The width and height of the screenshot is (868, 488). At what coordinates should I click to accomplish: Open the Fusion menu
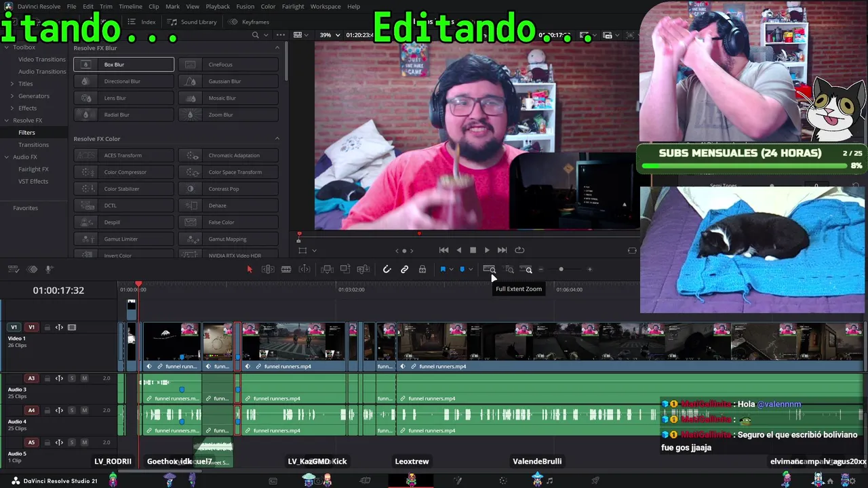[245, 6]
